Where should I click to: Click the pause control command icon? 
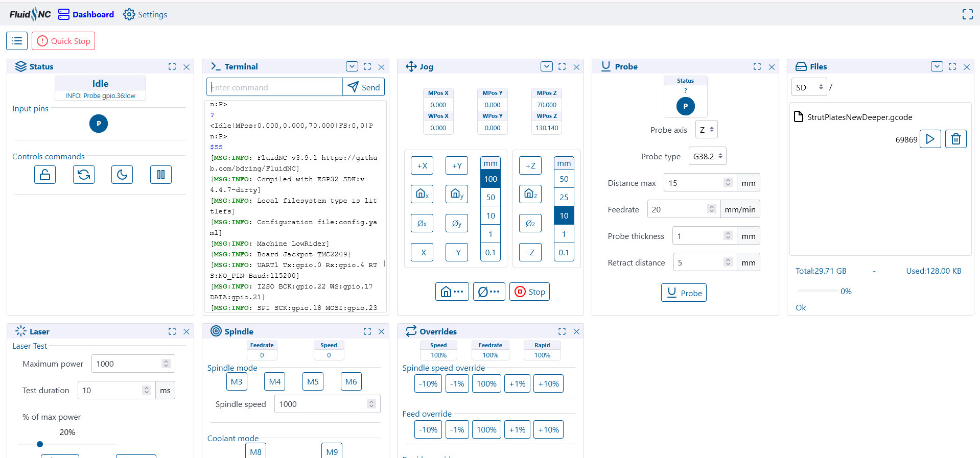click(161, 175)
